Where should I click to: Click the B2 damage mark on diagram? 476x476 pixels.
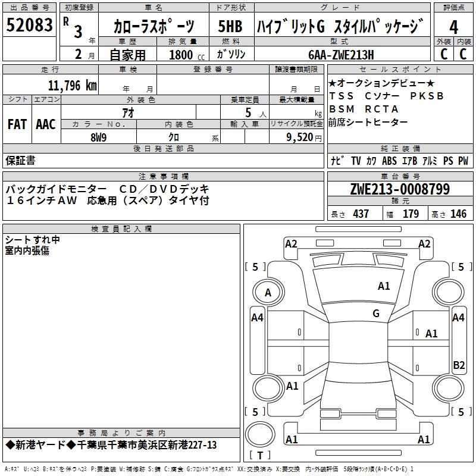(x=458, y=365)
